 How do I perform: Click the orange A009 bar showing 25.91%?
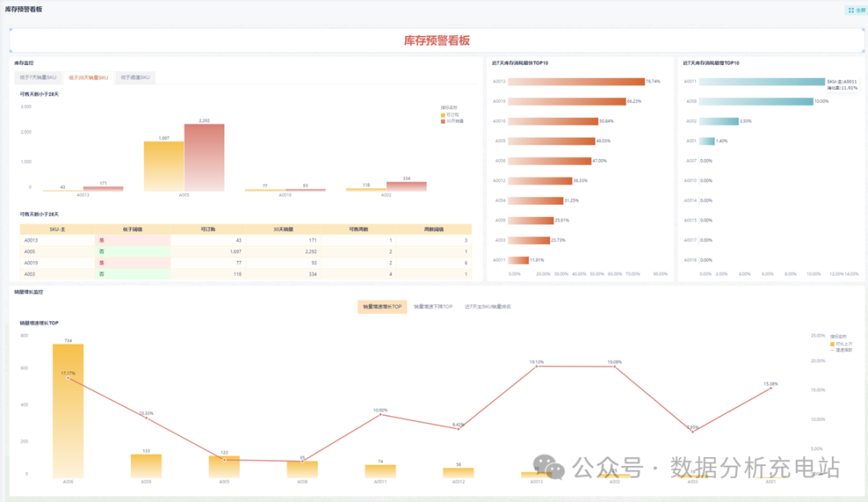[531, 220]
